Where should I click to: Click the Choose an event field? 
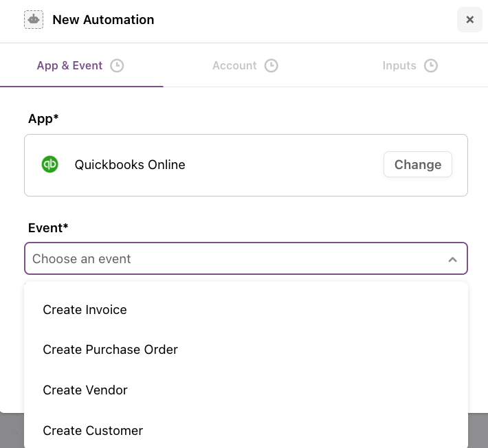246,258
